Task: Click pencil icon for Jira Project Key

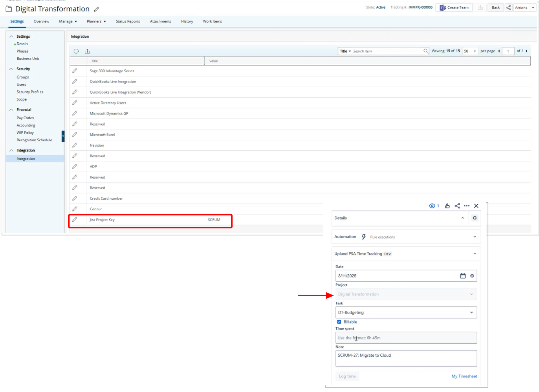Action: pyautogui.click(x=75, y=219)
